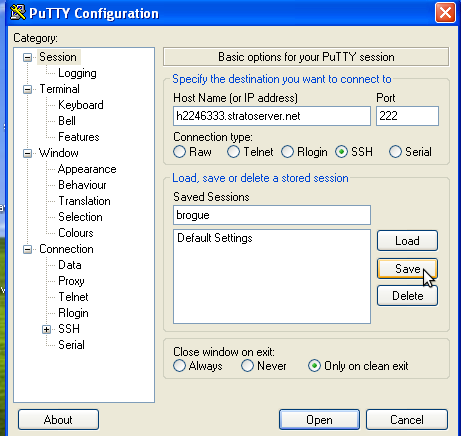Open the Connection category
Image resolution: width=461 pixels, height=436 pixels.
pyautogui.click(x=66, y=249)
